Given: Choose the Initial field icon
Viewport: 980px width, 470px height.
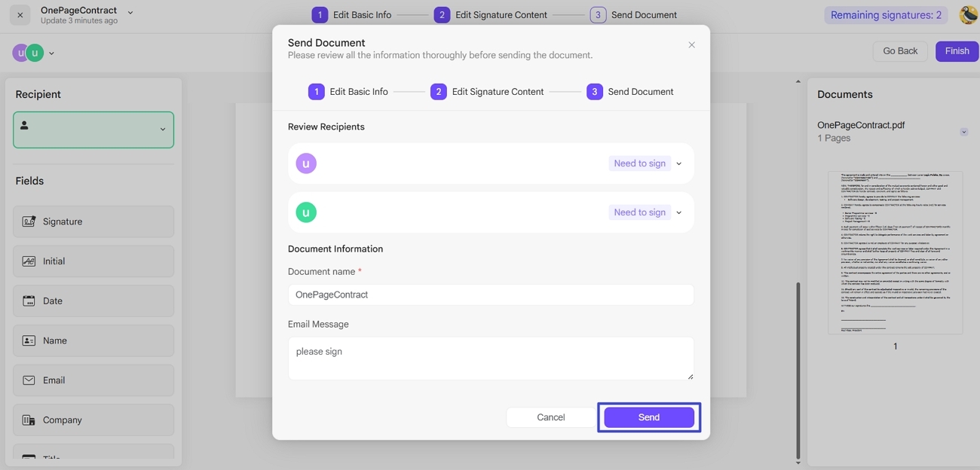Looking at the screenshot, I should 29,261.
